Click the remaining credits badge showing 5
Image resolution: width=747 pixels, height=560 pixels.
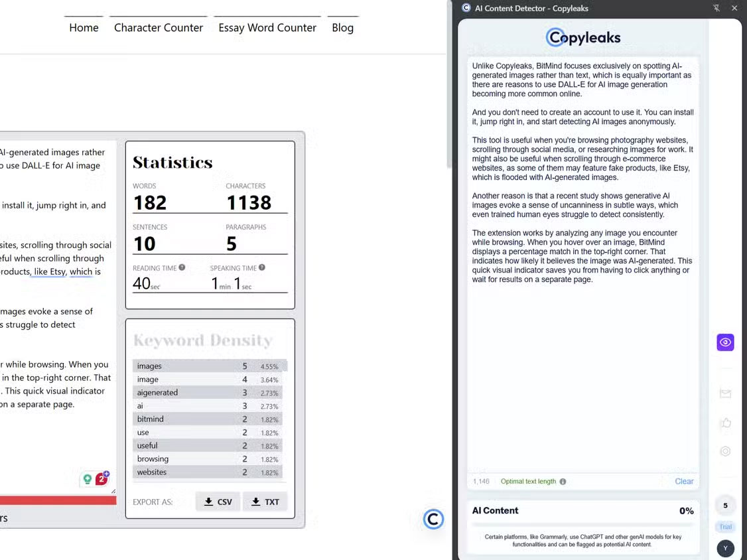[725, 505]
